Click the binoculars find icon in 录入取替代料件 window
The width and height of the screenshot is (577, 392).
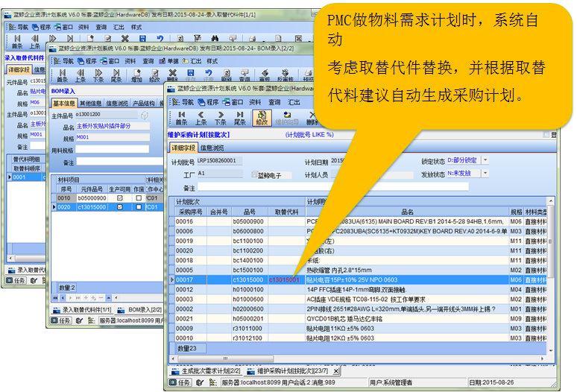(x=215, y=39)
